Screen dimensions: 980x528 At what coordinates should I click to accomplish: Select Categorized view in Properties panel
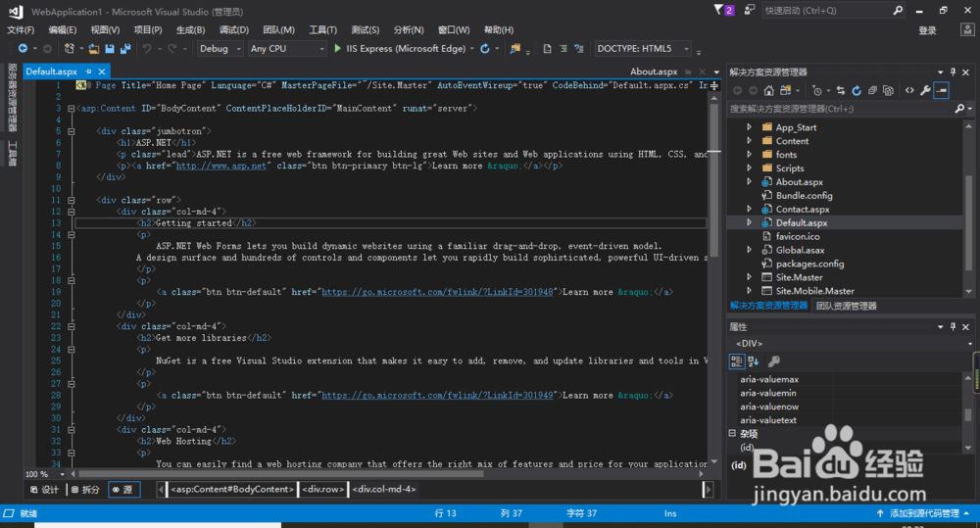[737, 361]
